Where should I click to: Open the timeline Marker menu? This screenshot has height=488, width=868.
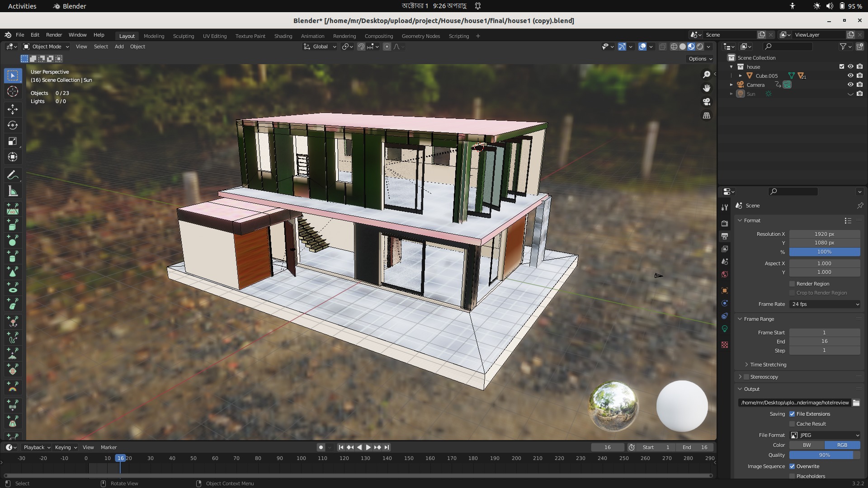pyautogui.click(x=108, y=447)
